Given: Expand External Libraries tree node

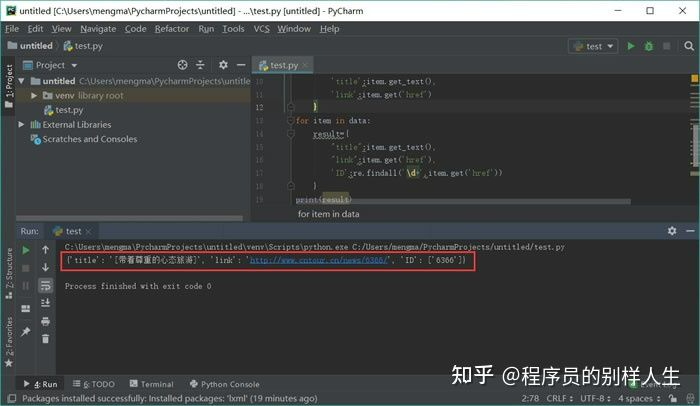Looking at the screenshot, I should pyautogui.click(x=21, y=125).
